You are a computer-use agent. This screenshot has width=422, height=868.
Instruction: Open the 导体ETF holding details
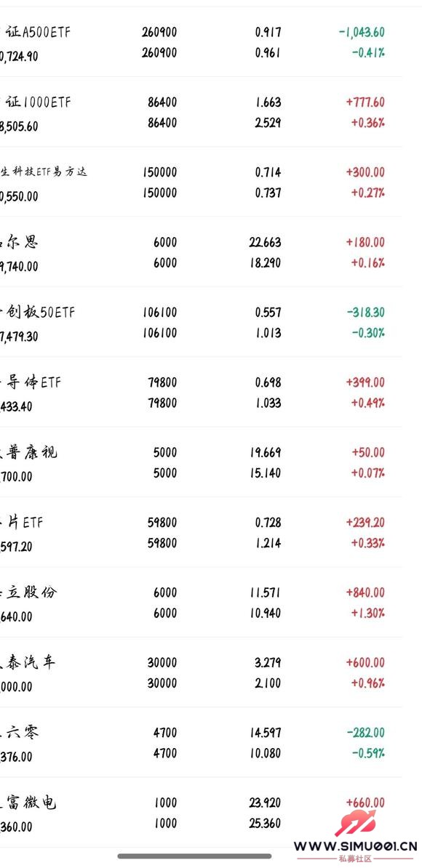click(201, 393)
